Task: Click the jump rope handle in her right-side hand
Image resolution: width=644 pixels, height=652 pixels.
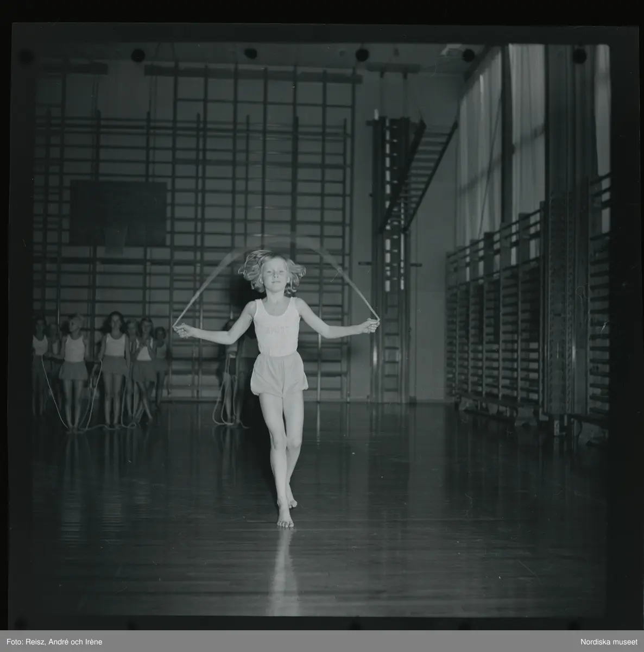Action: click(x=372, y=326)
